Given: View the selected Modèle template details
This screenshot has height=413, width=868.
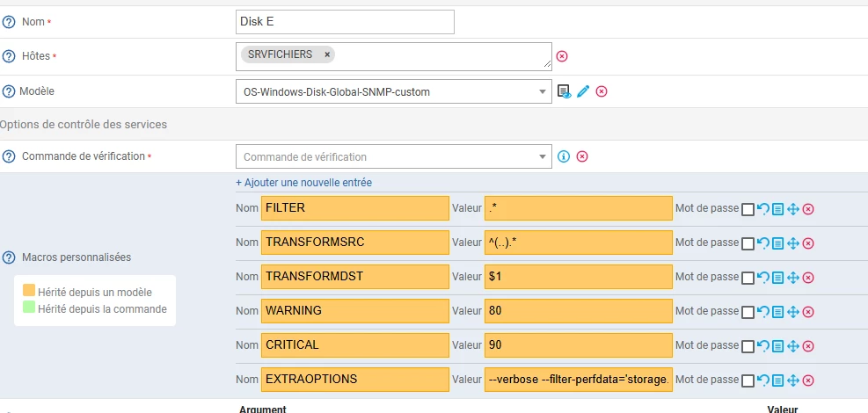Looking at the screenshot, I should tap(565, 91).
